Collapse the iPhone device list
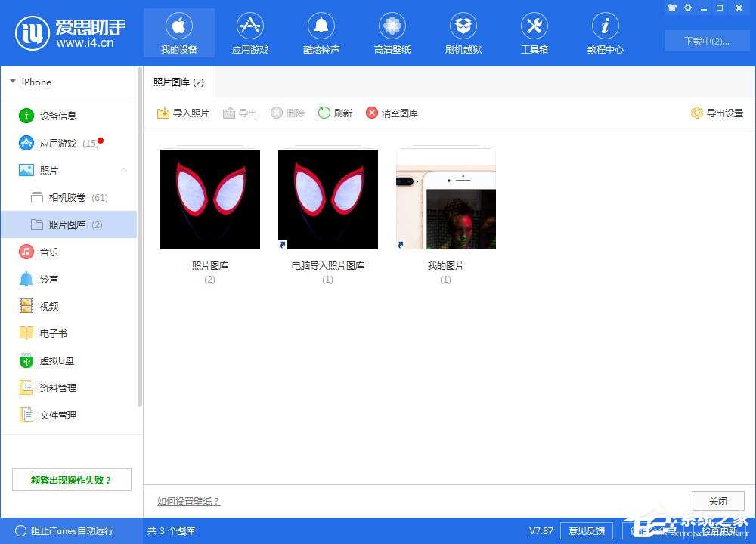The image size is (756, 544). [x=12, y=82]
